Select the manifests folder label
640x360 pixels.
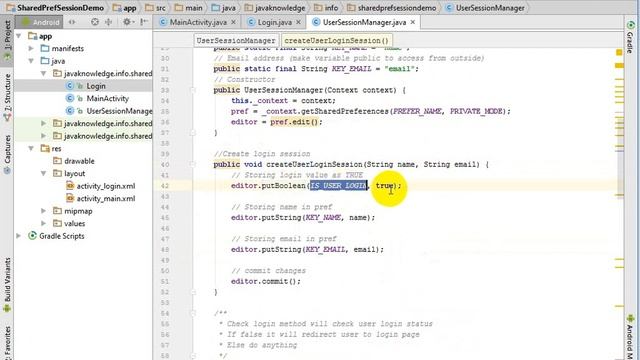(x=67, y=49)
